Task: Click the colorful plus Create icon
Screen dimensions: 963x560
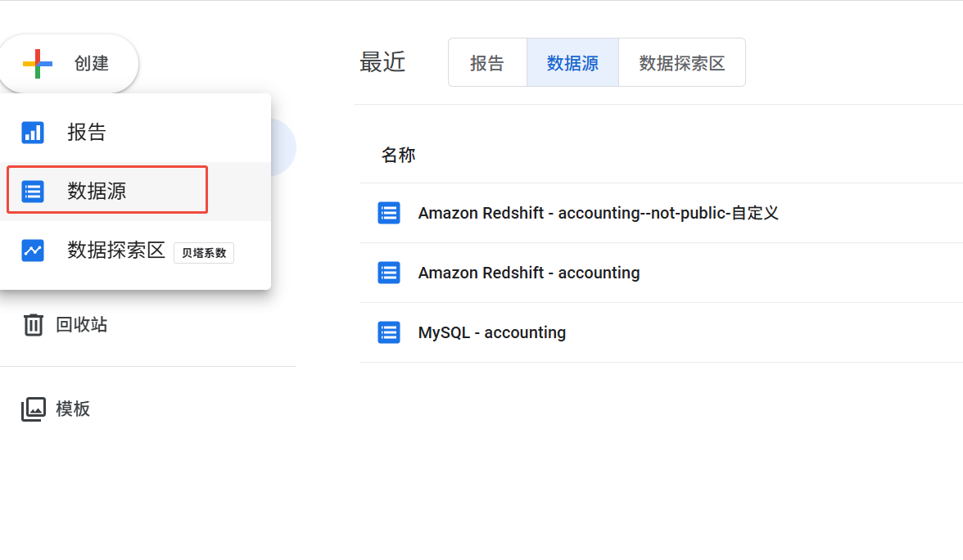Action: click(38, 64)
